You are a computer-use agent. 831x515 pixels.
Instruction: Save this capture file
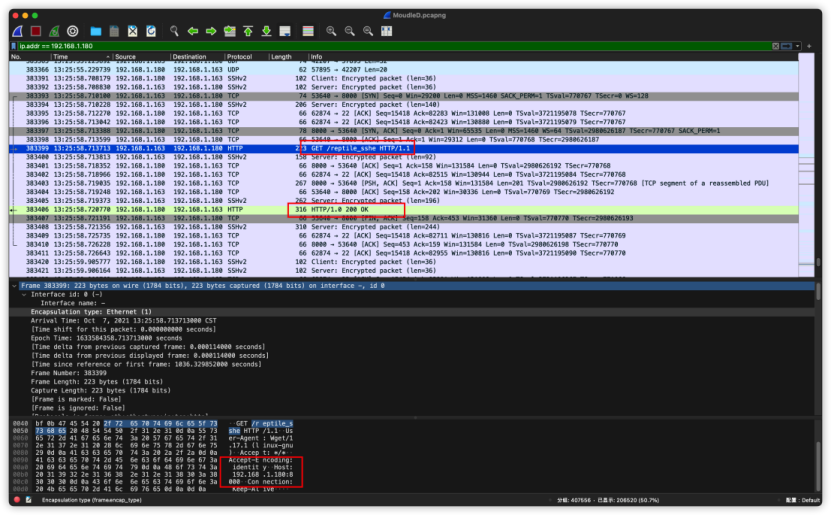pos(114,31)
